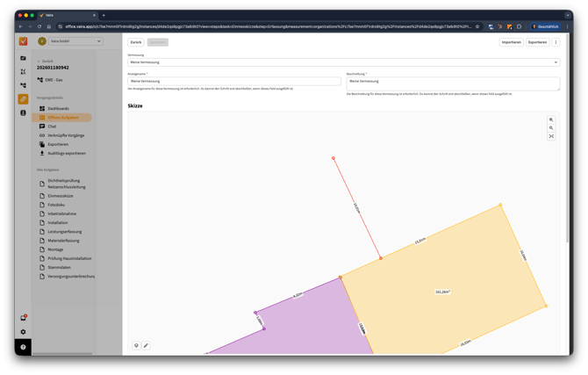Open the layers tool on the canvas

(x=136, y=345)
